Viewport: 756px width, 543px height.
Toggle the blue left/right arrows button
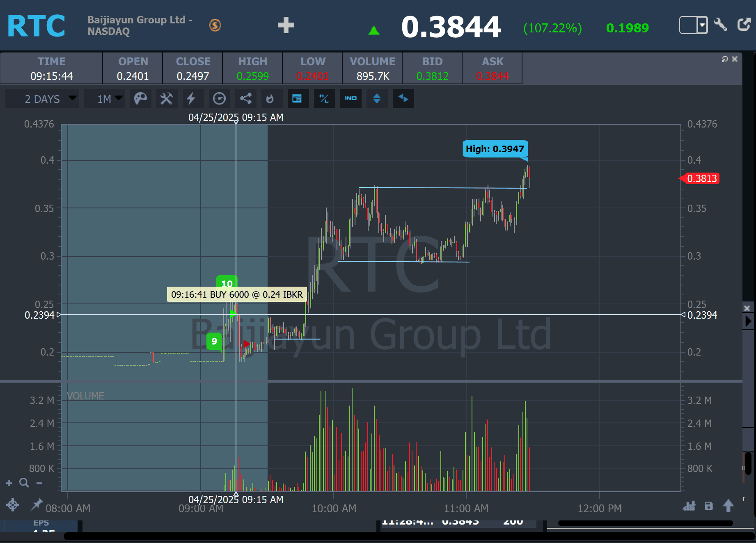coord(403,98)
